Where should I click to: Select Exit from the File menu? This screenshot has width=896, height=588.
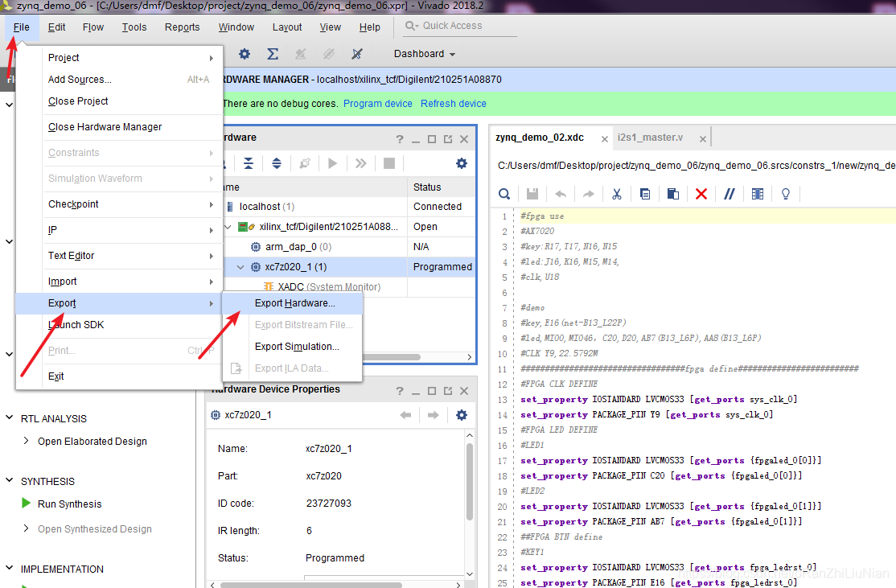(119, 376)
